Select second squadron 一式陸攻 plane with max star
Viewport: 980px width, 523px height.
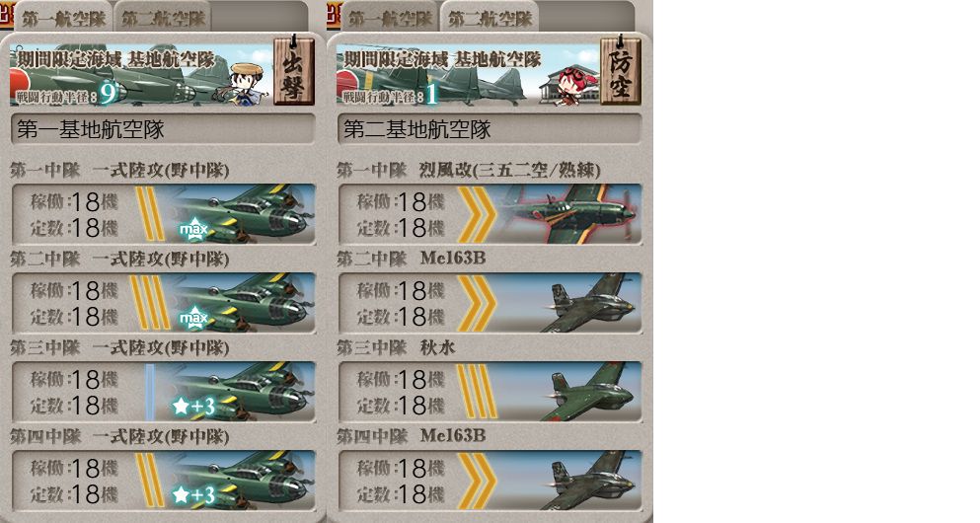point(163,302)
